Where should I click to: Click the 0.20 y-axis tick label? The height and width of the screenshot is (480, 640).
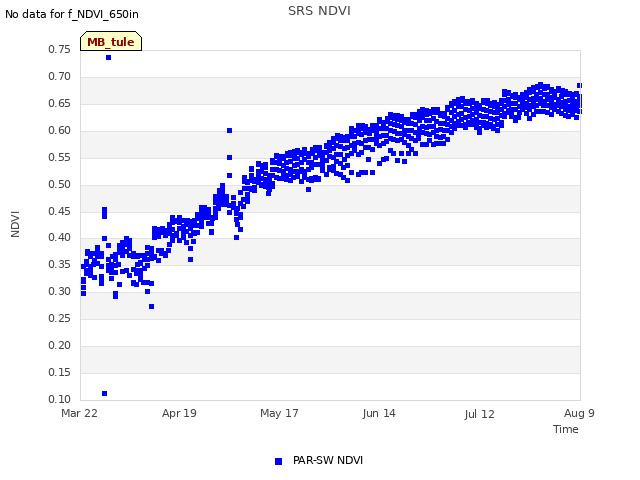pyautogui.click(x=60, y=345)
